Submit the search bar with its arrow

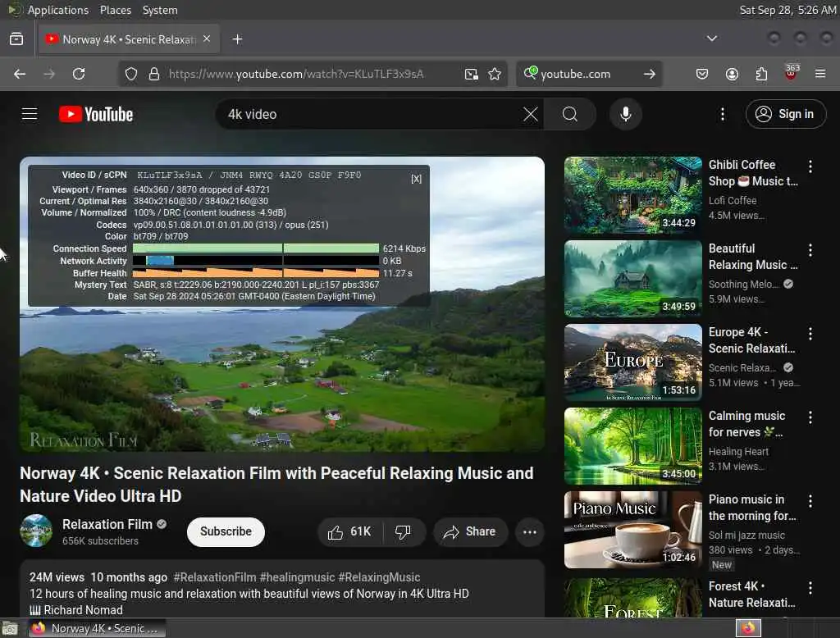point(650,74)
